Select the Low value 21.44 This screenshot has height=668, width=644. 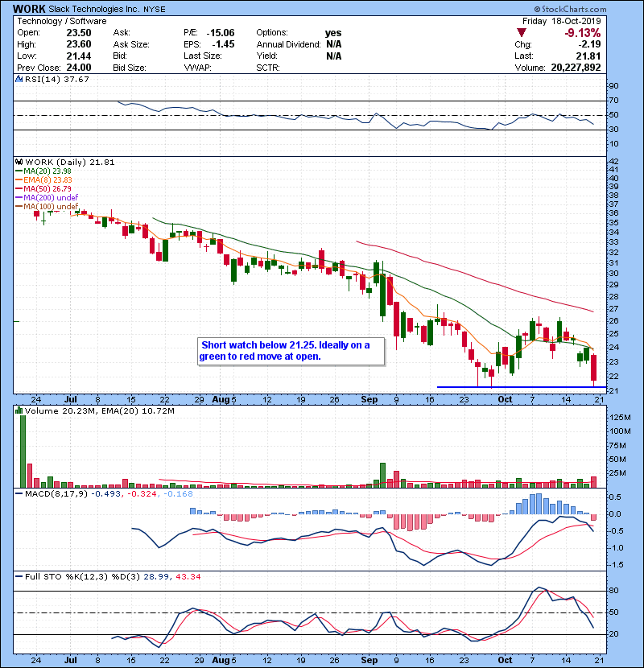[79, 56]
